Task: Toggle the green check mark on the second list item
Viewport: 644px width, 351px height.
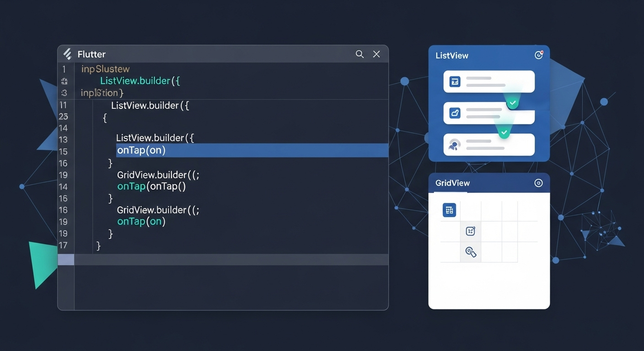Action: (513, 103)
